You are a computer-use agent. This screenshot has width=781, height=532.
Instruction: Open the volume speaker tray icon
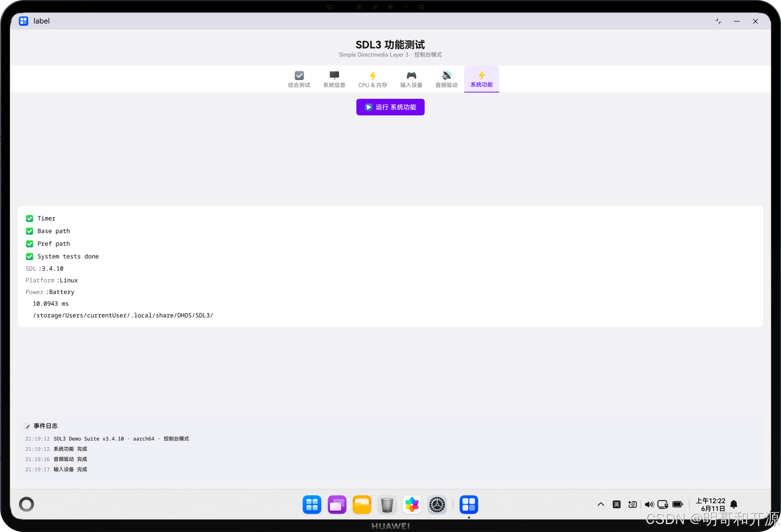coord(649,504)
